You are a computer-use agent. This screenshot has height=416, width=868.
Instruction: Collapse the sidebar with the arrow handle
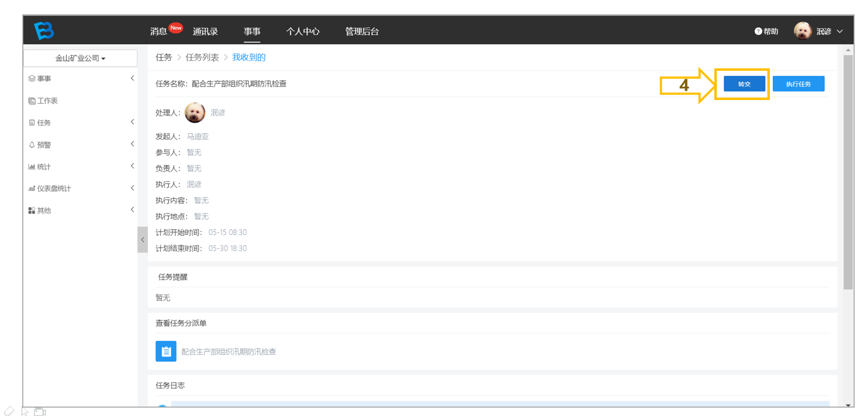pos(143,240)
